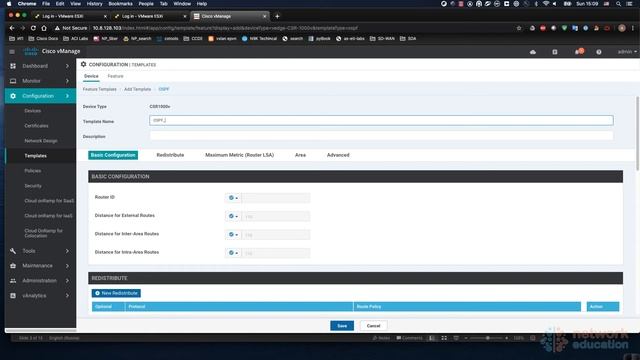The width and height of the screenshot is (640, 360).
Task: Save the OSPF template
Action: pos(342,326)
